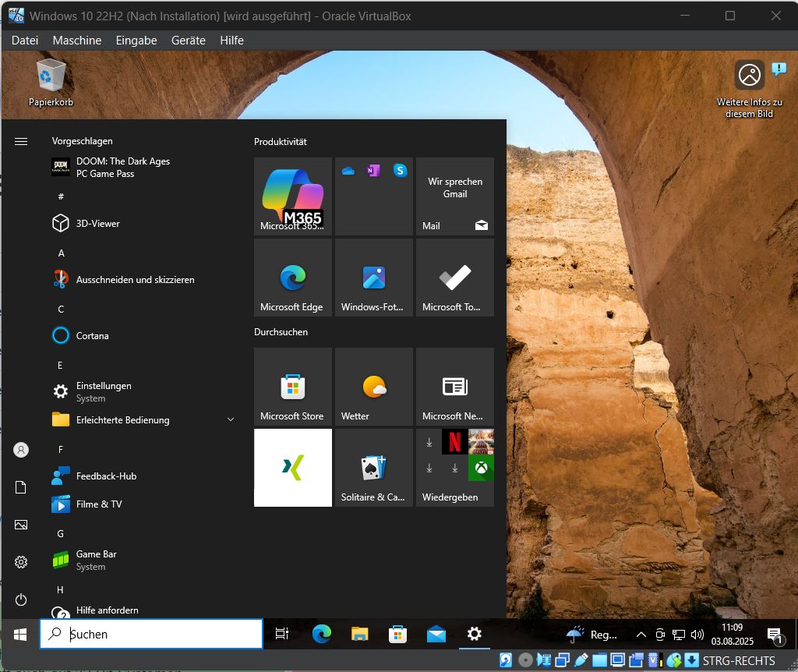Expand the Start menu hamburger navigation

[x=21, y=141]
